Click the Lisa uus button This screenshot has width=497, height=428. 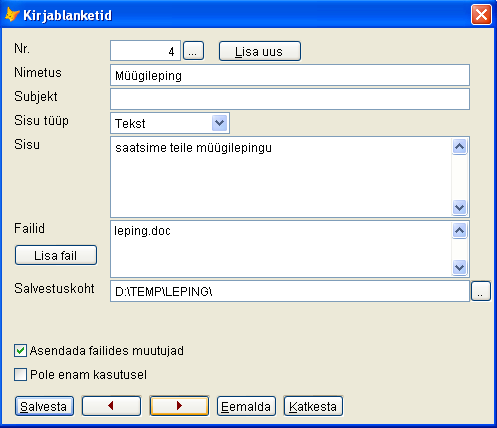coord(260,51)
